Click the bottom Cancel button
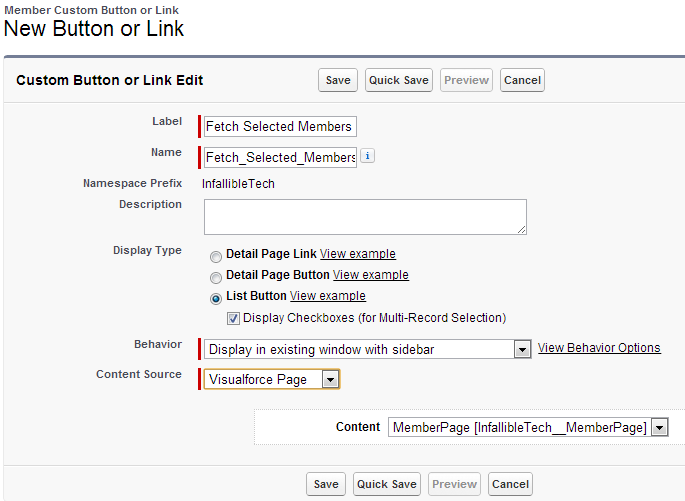685x501 pixels. pos(510,484)
